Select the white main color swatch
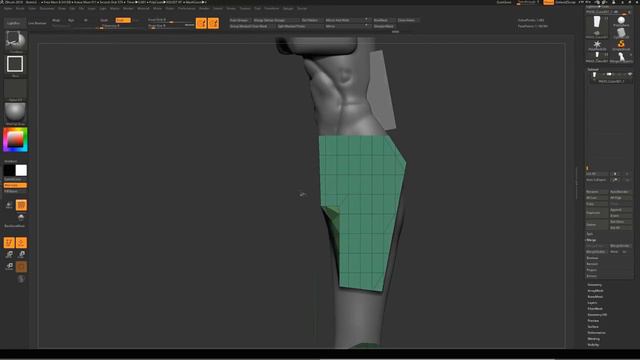The image size is (640, 360). [x=21, y=170]
